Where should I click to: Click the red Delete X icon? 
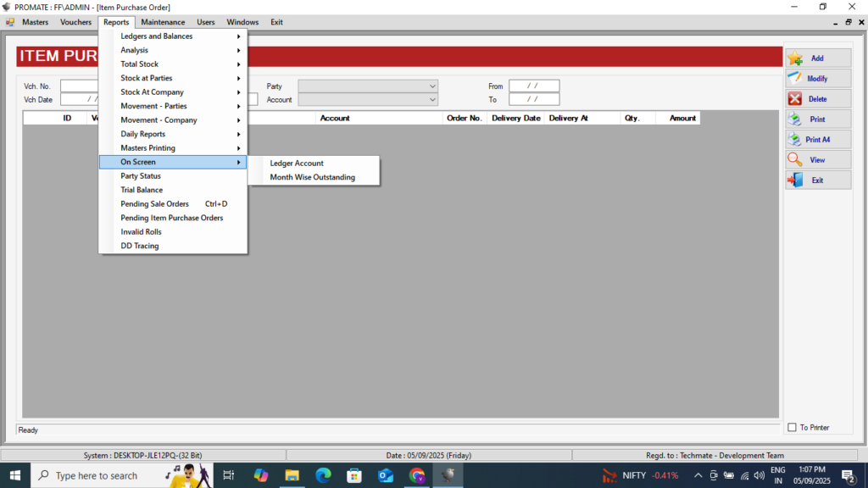(x=795, y=99)
